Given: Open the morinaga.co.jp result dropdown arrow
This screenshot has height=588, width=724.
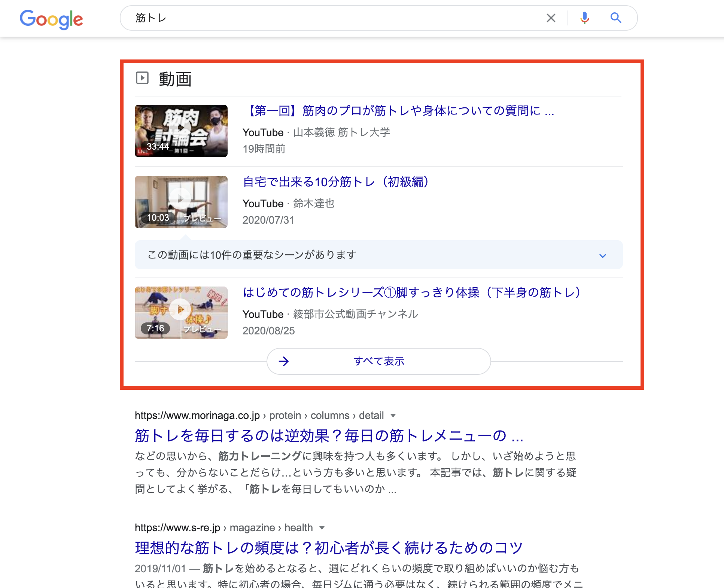Looking at the screenshot, I should (393, 416).
